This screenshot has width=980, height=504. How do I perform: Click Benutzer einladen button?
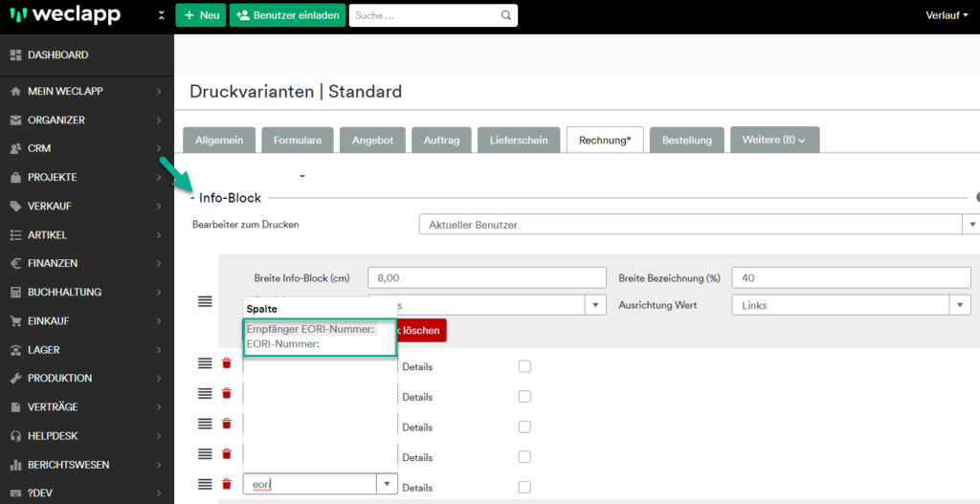[x=287, y=15]
